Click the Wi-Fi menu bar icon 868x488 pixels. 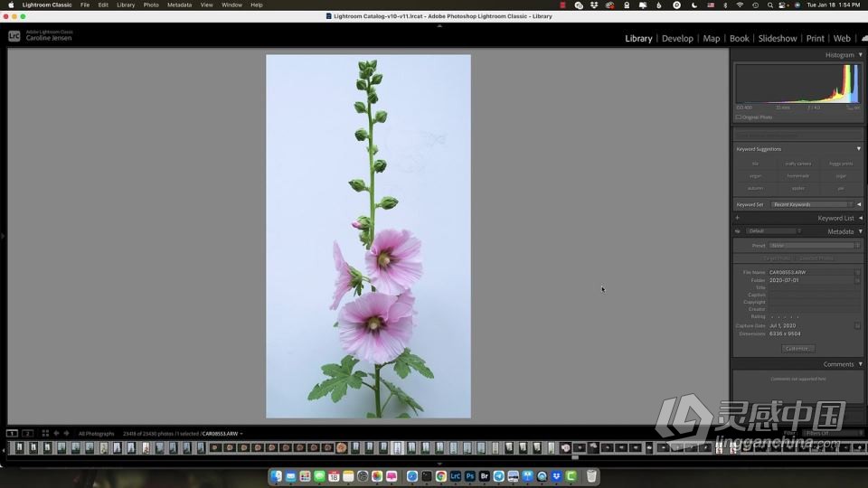click(741, 5)
